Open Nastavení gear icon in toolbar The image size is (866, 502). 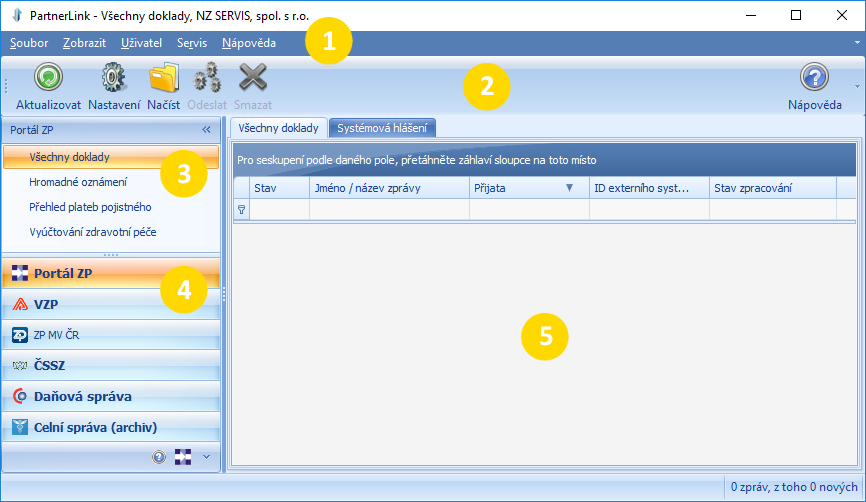point(114,77)
